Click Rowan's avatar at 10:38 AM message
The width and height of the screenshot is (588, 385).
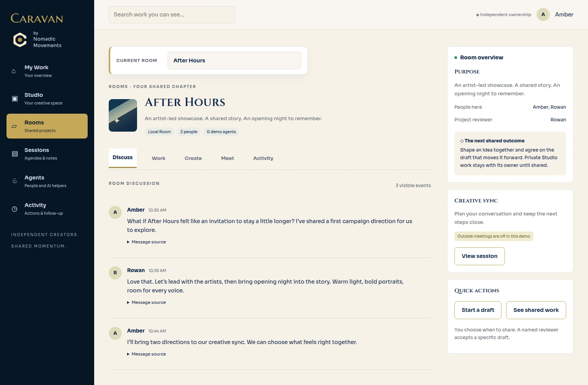pyautogui.click(x=115, y=273)
